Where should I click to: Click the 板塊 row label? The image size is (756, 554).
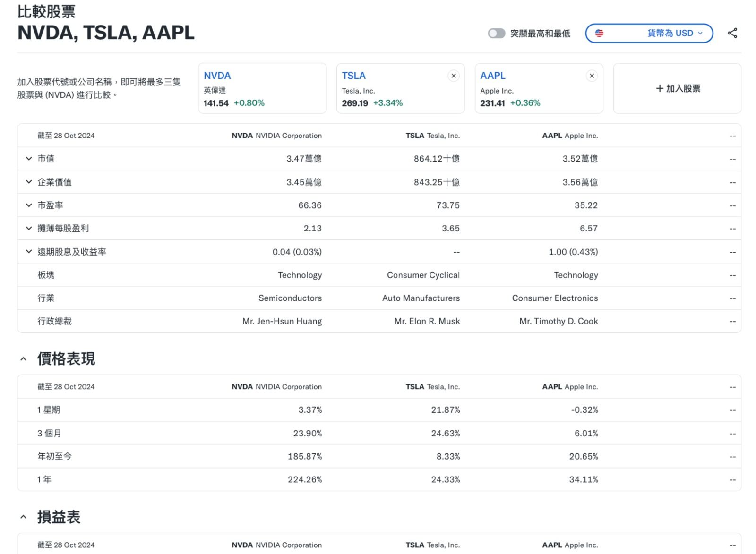click(x=46, y=275)
